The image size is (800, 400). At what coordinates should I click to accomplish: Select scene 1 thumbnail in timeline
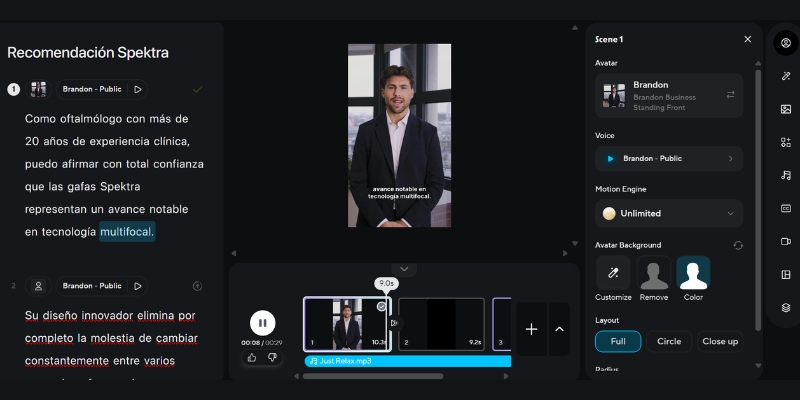point(347,324)
